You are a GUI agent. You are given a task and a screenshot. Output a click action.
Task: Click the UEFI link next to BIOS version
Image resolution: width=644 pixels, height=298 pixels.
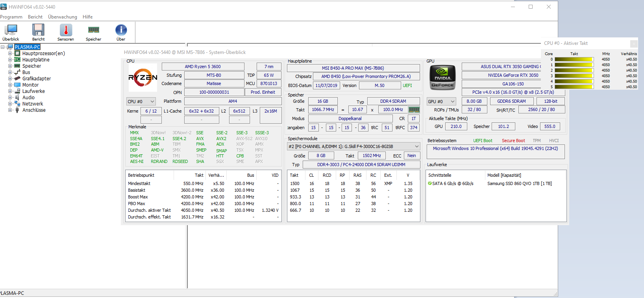coord(407,85)
